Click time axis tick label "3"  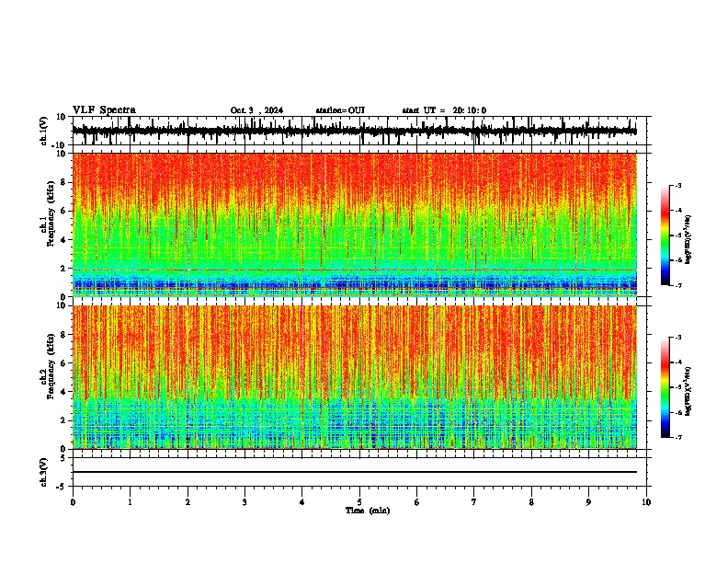245,502
